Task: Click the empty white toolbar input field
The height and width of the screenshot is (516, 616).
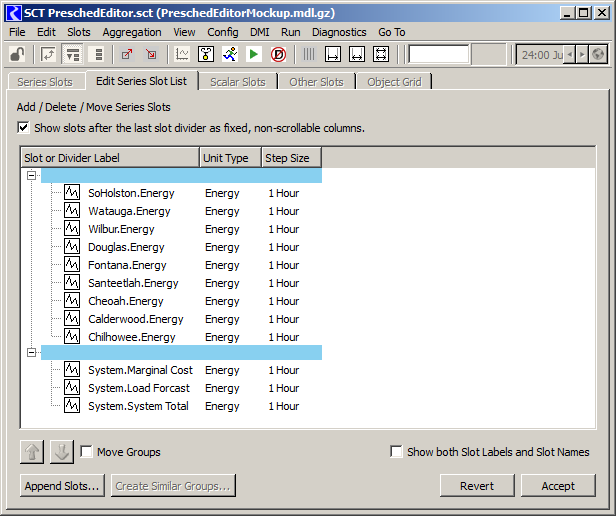Action: click(x=439, y=54)
